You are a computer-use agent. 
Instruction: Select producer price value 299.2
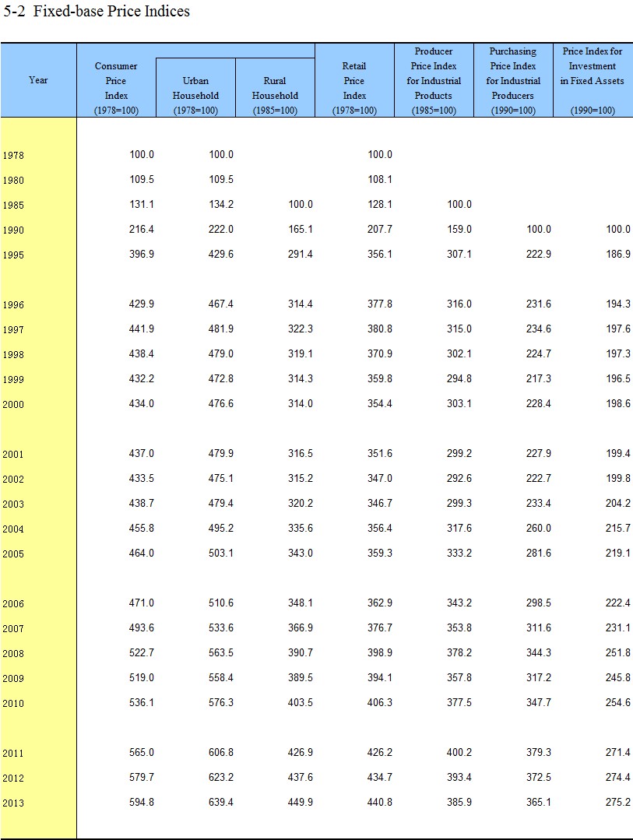tap(459, 453)
